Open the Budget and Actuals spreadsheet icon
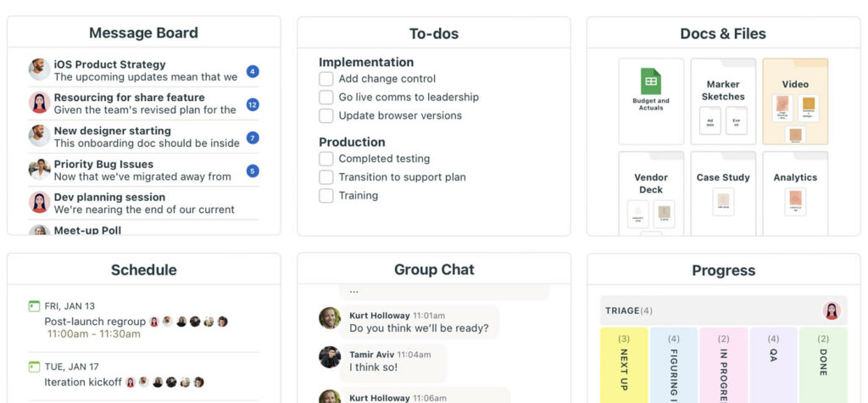Viewport: 868px width, 403px height. [651, 81]
